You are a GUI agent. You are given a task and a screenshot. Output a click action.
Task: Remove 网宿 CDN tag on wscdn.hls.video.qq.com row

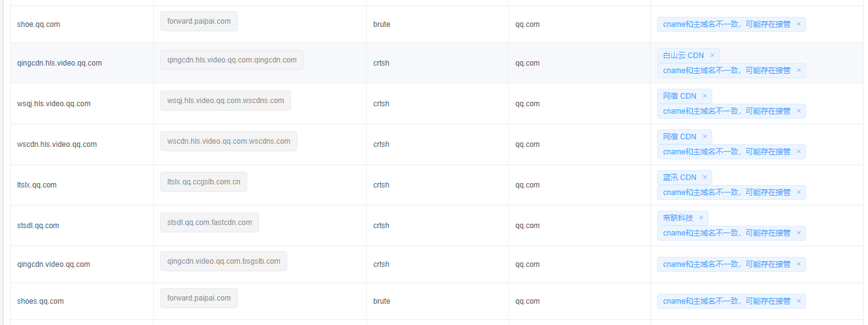coord(705,137)
